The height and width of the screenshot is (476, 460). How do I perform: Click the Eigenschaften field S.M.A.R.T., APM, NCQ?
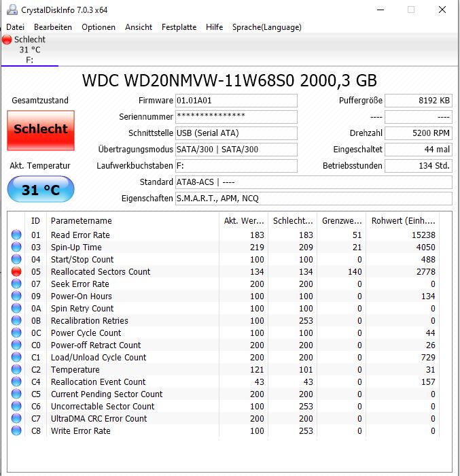tap(314, 199)
